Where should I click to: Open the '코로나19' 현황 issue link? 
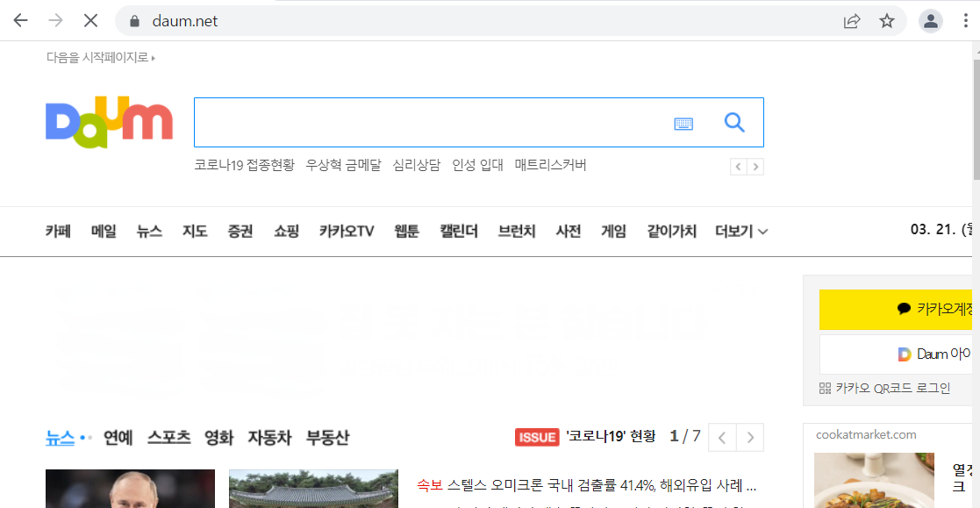[x=611, y=436]
